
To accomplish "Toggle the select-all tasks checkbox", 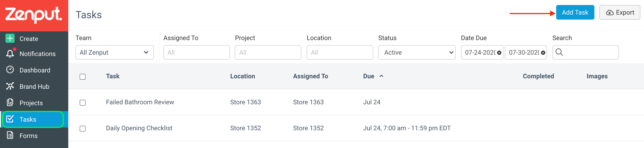I will click(83, 77).
